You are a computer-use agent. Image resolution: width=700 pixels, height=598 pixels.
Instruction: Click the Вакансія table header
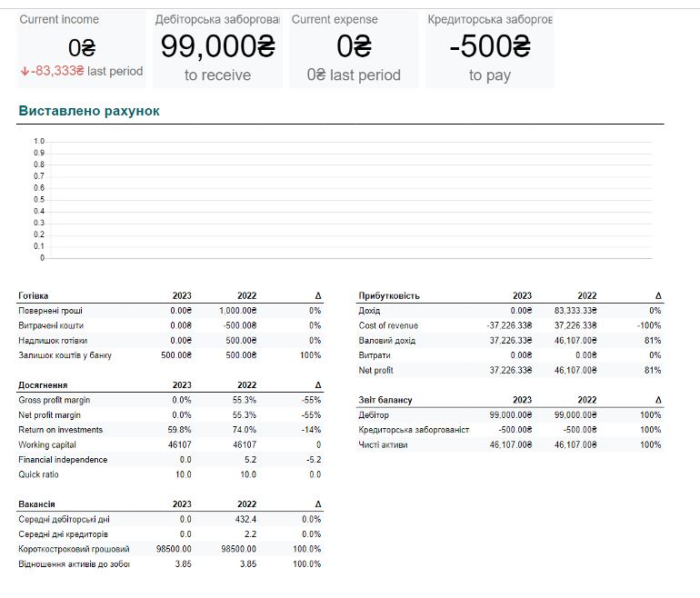(36, 503)
